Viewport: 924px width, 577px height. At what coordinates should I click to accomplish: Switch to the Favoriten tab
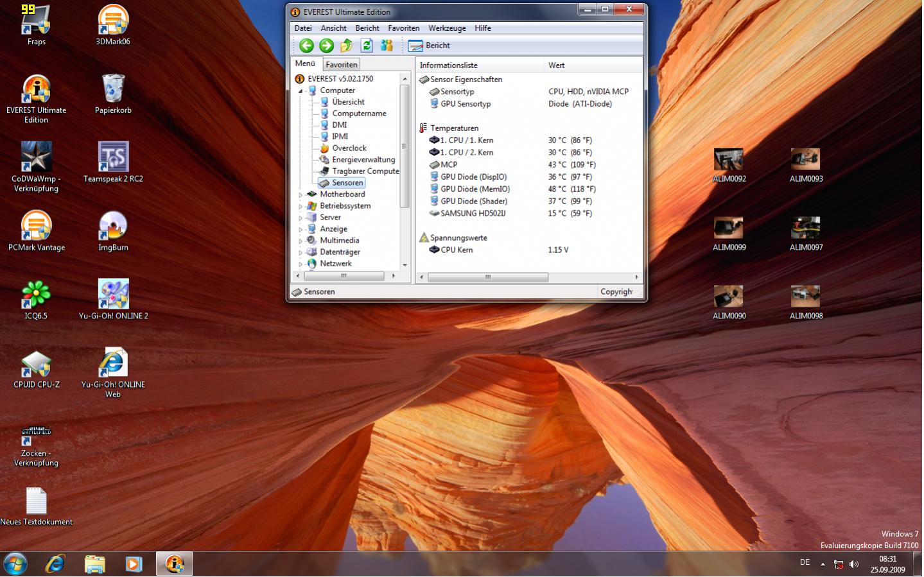coord(341,65)
